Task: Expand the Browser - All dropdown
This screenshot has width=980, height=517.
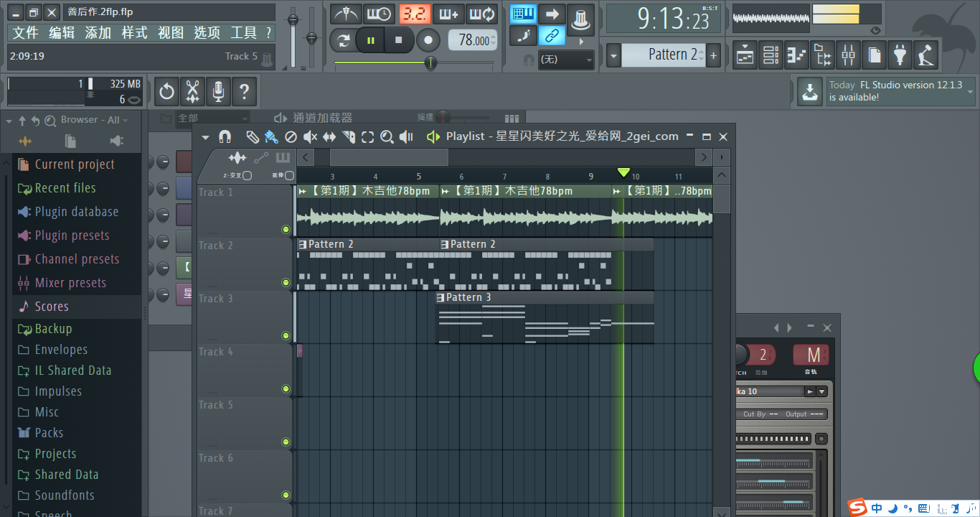Action: [94, 120]
